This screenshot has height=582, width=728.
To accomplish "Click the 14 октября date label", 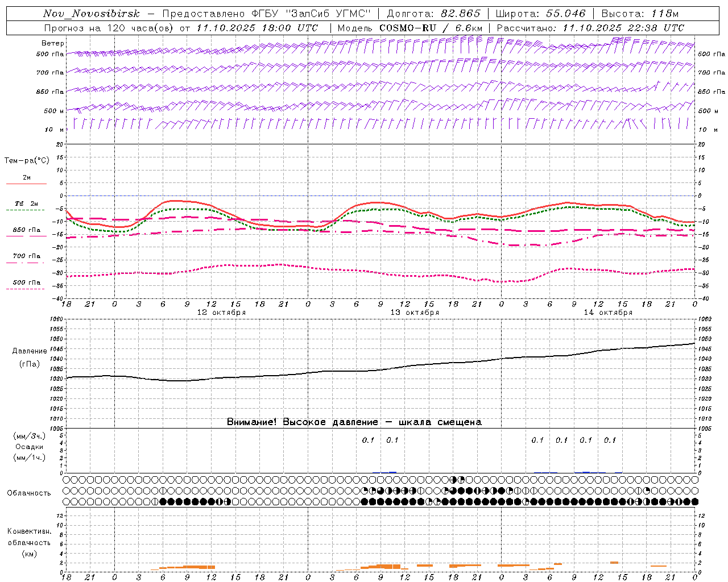I will [x=608, y=313].
